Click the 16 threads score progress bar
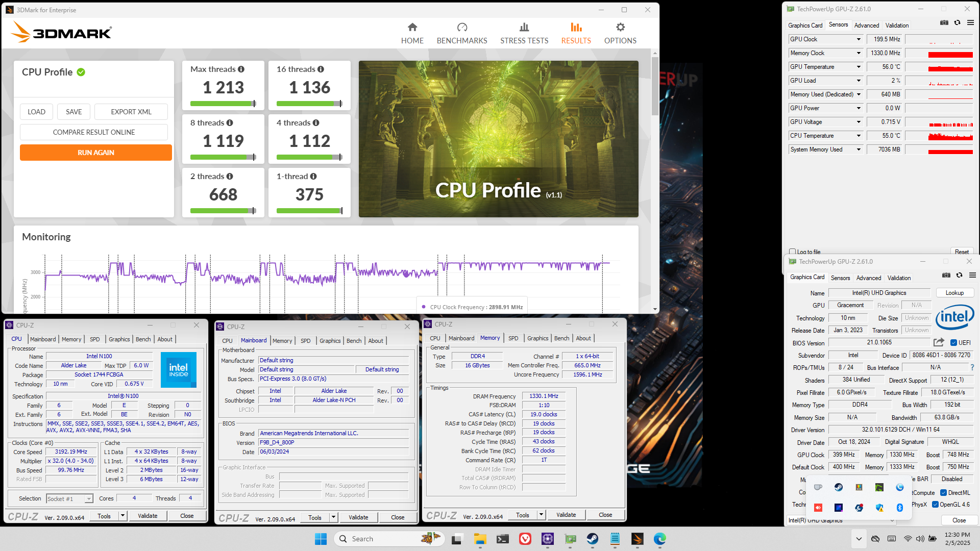 pos(309,104)
